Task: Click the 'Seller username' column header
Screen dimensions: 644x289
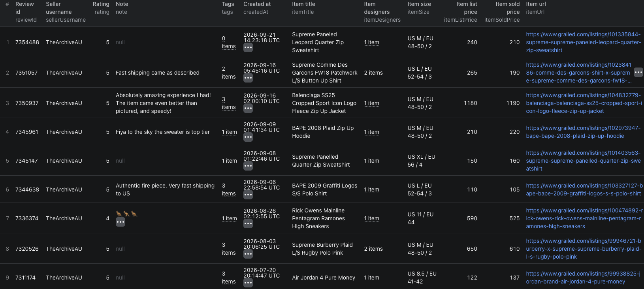Action: 66,12
